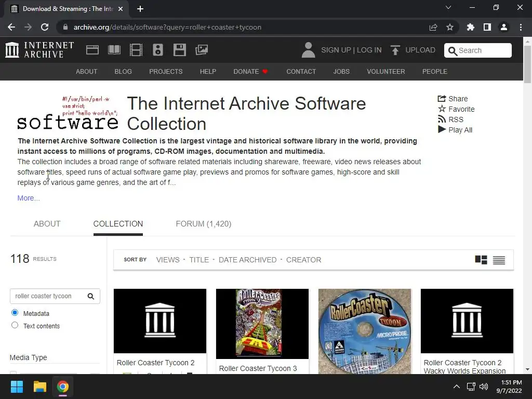The width and height of the screenshot is (532, 399).
Task: Click browser back arrow
Action: [11, 27]
